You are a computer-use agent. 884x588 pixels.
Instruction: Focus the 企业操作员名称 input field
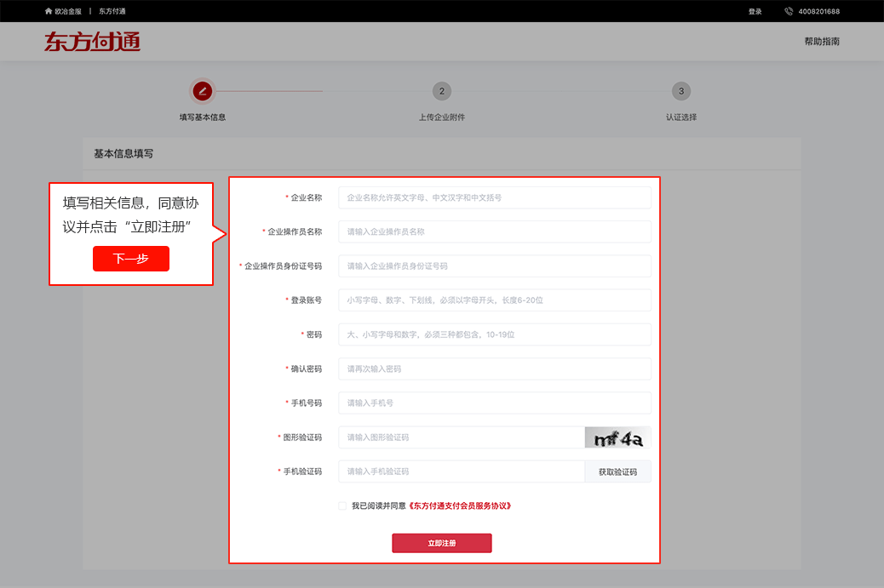point(495,231)
